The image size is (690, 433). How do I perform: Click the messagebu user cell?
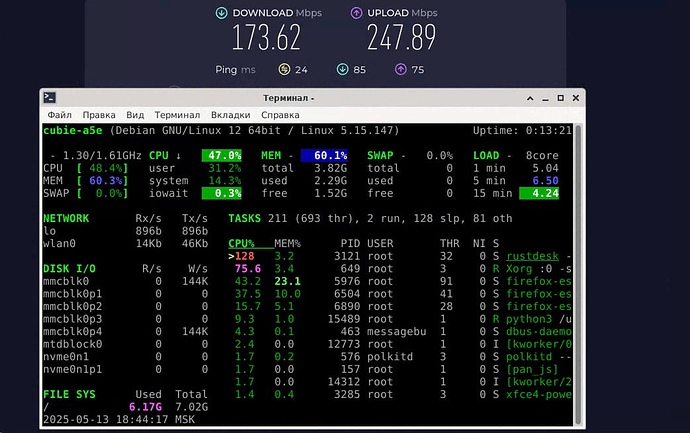tap(396, 332)
